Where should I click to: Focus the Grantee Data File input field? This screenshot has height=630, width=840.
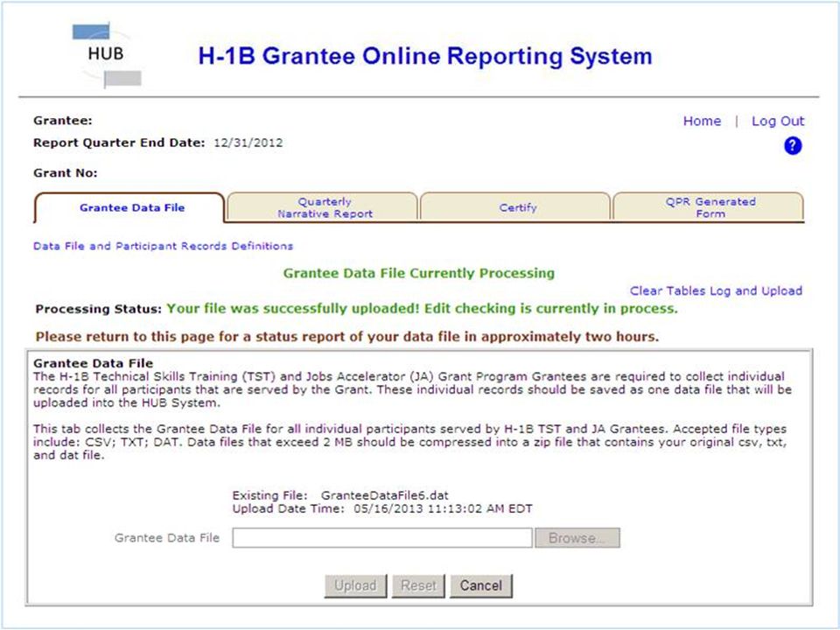pyautogui.click(x=382, y=538)
